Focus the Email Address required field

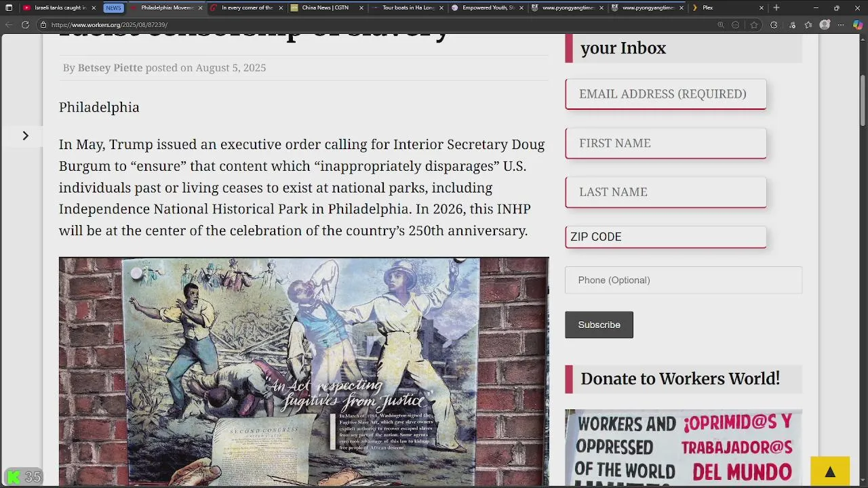[x=666, y=94]
